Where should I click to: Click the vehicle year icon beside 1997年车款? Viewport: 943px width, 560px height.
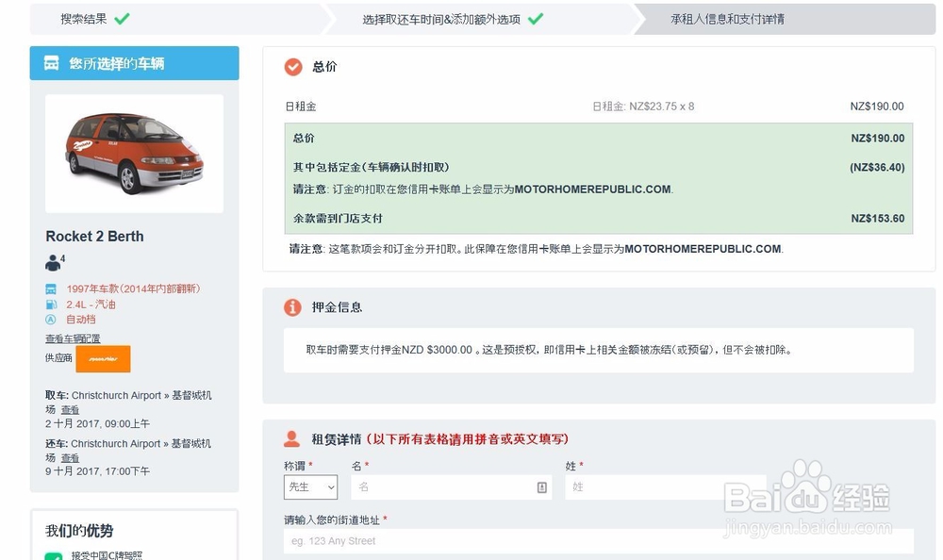point(51,289)
